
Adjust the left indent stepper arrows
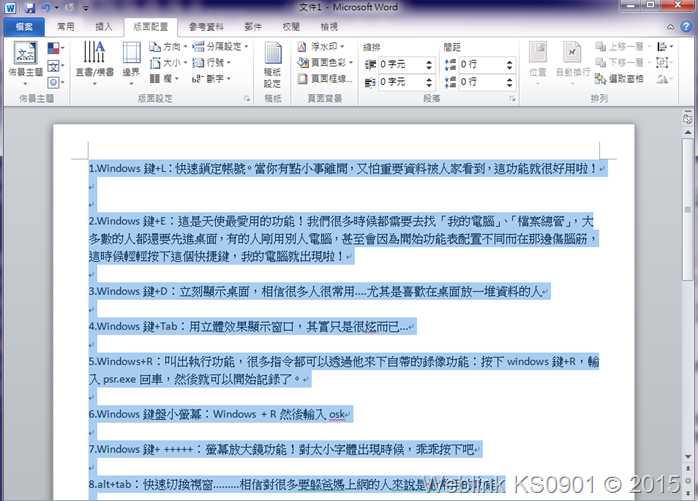tap(429, 65)
